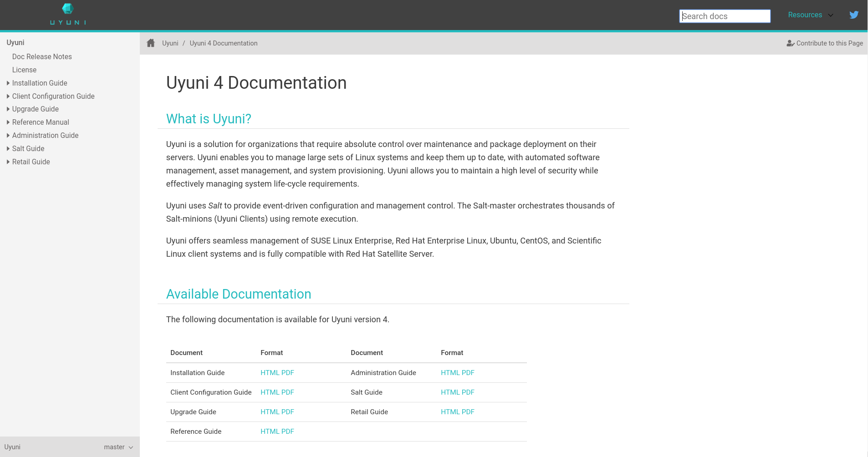868x457 pixels.
Task: Click Client Configuration Guide table cell
Action: 211,392
